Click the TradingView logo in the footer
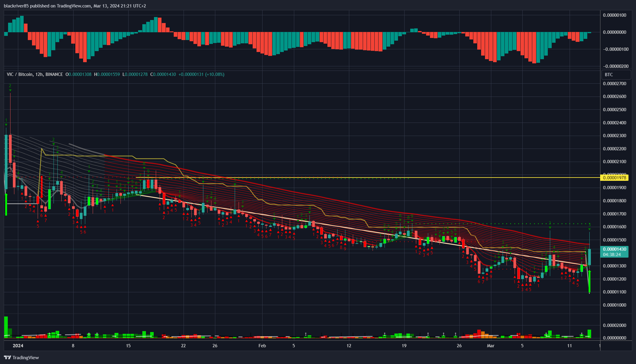 click(21, 357)
